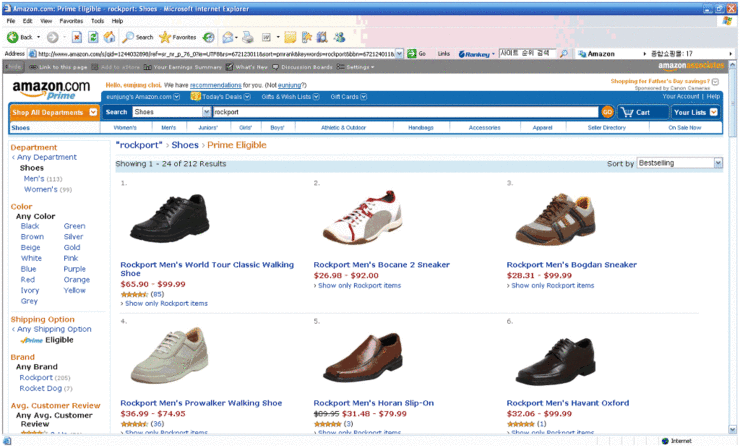The height and width of the screenshot is (448, 740).
Task: Expand Gifts & Wish Lists menu
Action: pyautogui.click(x=316, y=97)
